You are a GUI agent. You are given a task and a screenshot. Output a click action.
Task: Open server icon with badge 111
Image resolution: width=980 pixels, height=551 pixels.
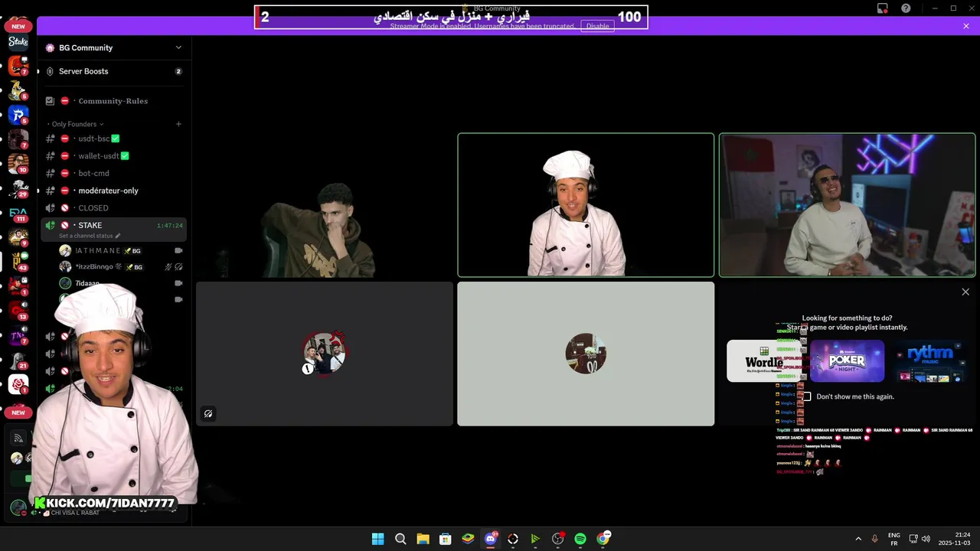point(18,214)
